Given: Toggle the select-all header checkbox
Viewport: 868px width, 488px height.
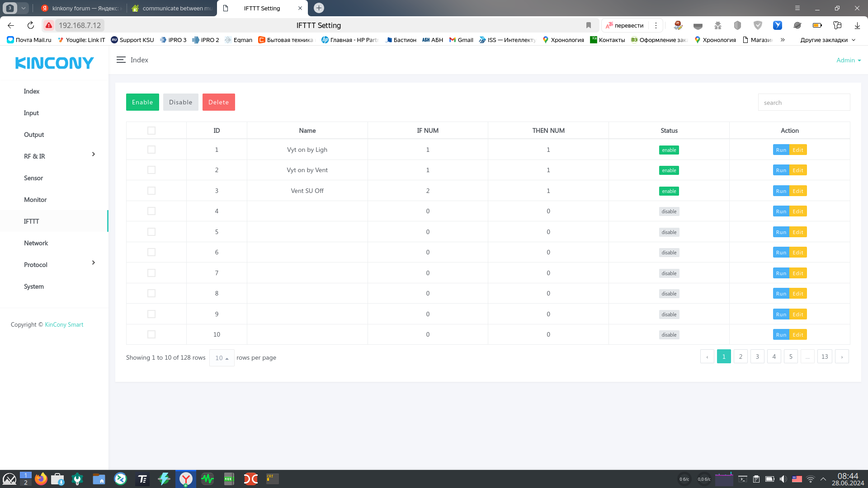Looking at the screenshot, I should [151, 131].
